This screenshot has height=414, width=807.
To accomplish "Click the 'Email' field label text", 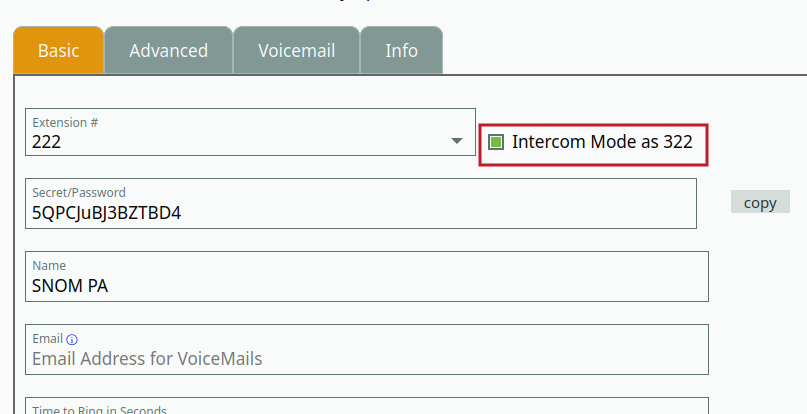I will point(48,339).
